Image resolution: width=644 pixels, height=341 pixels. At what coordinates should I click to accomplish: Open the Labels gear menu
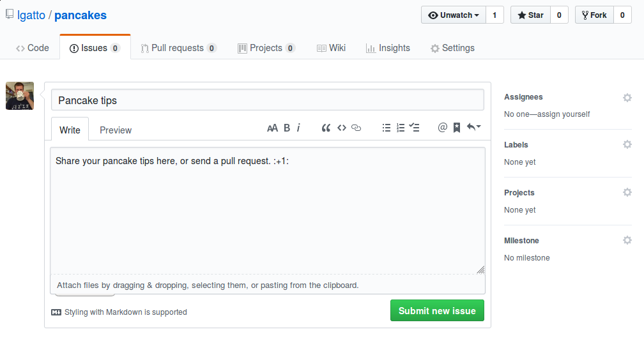click(x=627, y=144)
